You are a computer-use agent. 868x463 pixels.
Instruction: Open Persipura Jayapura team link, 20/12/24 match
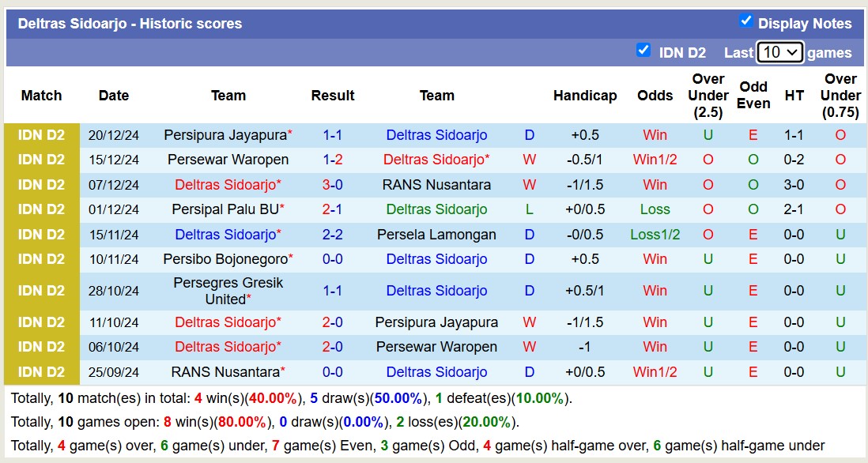[x=225, y=135]
